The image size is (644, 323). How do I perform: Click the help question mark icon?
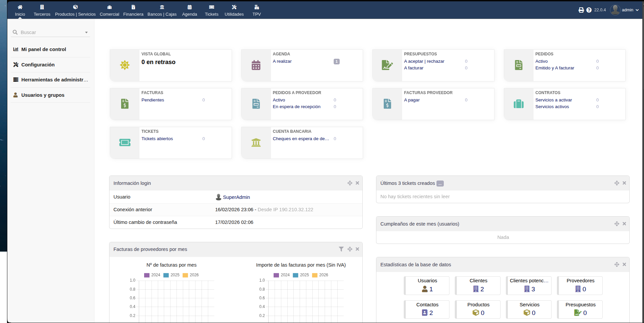point(589,10)
